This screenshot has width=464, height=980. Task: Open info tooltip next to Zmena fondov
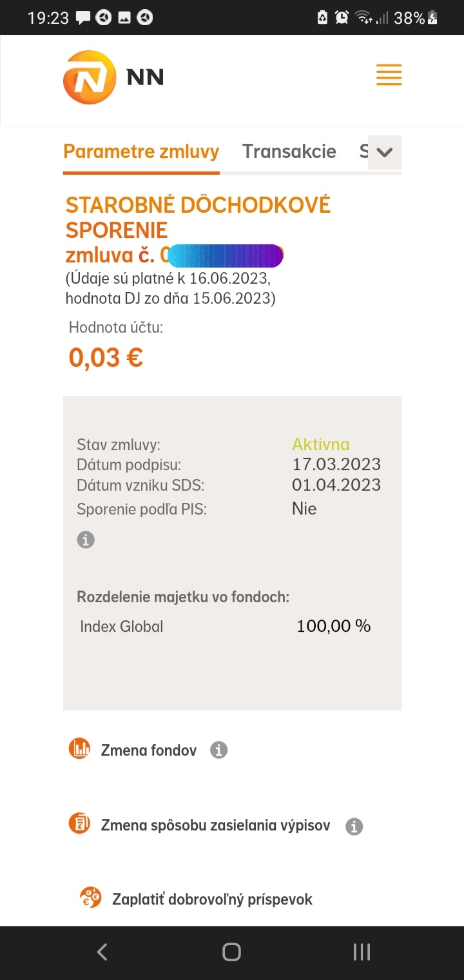[219, 750]
